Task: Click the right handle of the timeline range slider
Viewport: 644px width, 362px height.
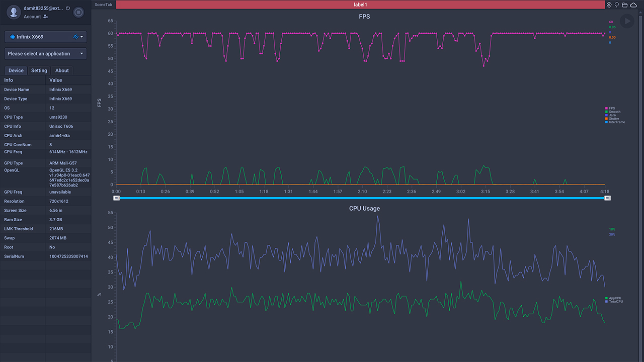Action: pos(607,198)
